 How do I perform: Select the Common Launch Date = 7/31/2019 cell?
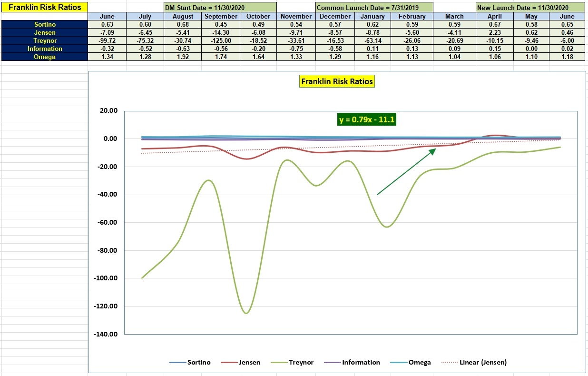pyautogui.click(x=374, y=8)
